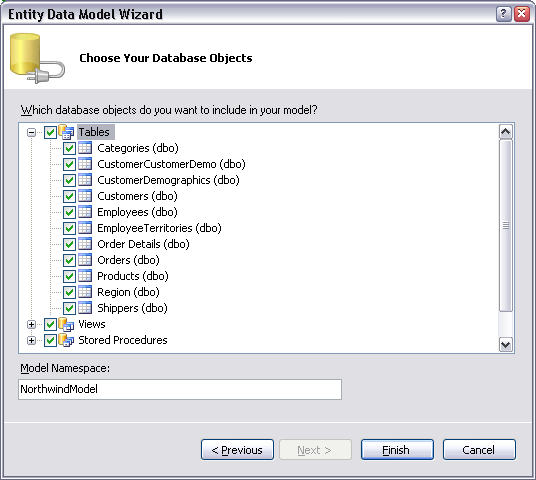Screen dimensions: 536x480
Task: Click the Views folder icon
Action: coord(66,324)
